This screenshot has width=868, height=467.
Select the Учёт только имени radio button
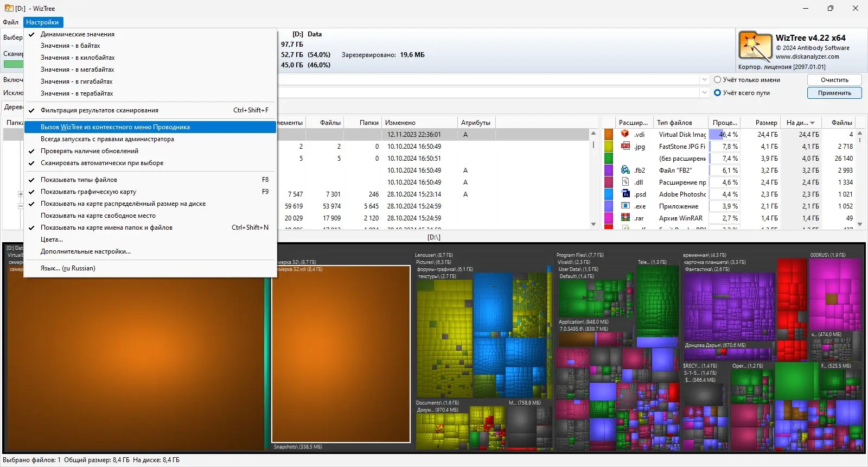pos(717,80)
